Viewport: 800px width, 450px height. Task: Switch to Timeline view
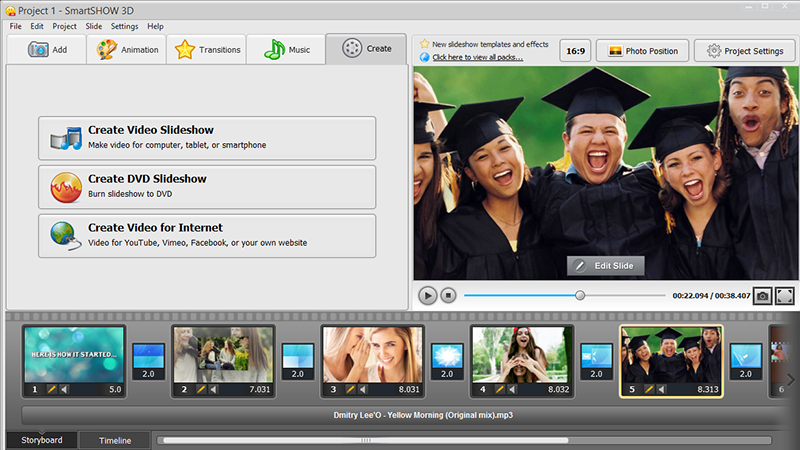click(115, 440)
